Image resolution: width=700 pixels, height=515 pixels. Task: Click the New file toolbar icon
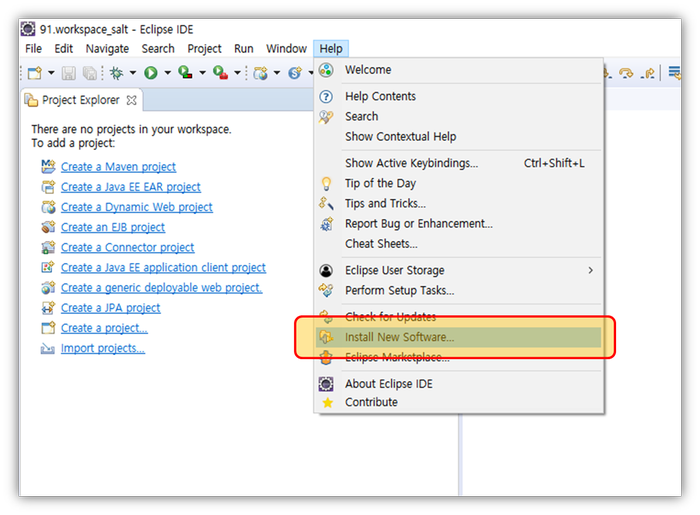35,73
